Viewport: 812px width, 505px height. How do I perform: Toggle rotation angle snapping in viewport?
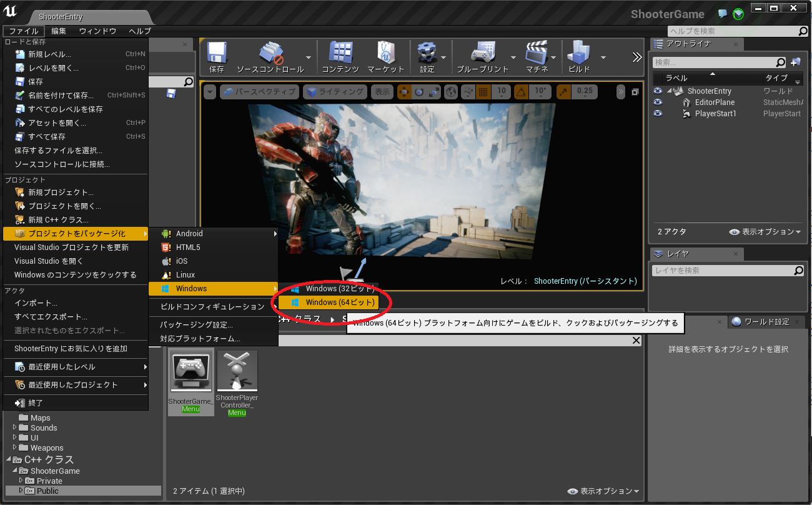point(521,92)
